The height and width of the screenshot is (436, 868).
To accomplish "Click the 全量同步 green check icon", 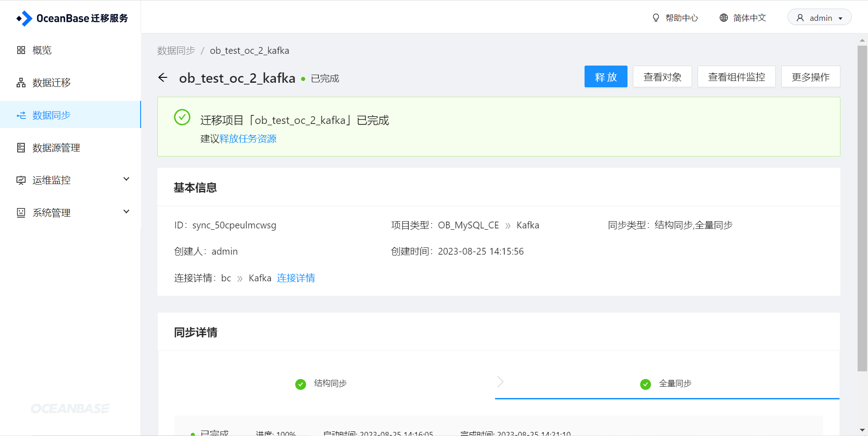I will click(x=646, y=384).
